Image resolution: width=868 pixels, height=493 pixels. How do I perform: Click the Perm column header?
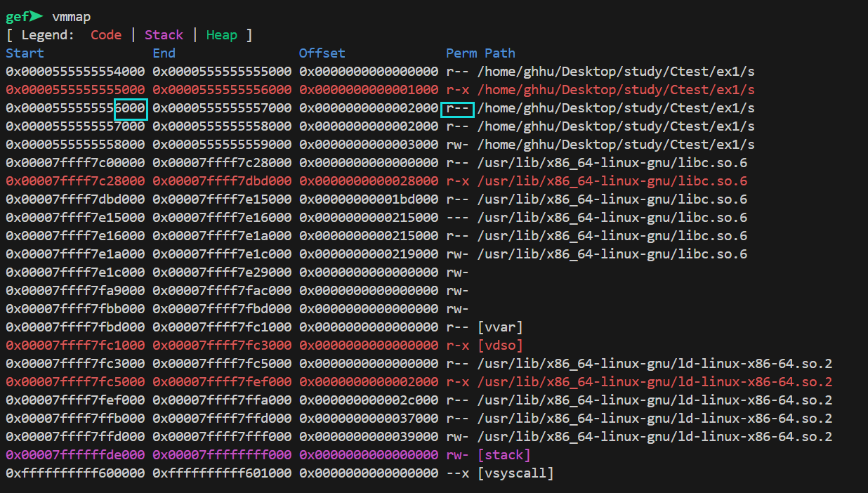(461, 53)
